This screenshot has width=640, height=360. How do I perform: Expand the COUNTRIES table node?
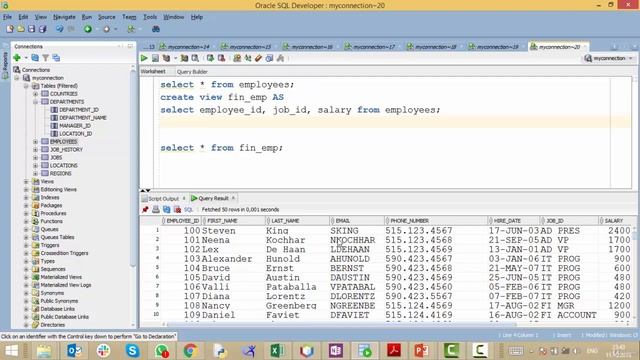pyautogui.click(x=36, y=94)
